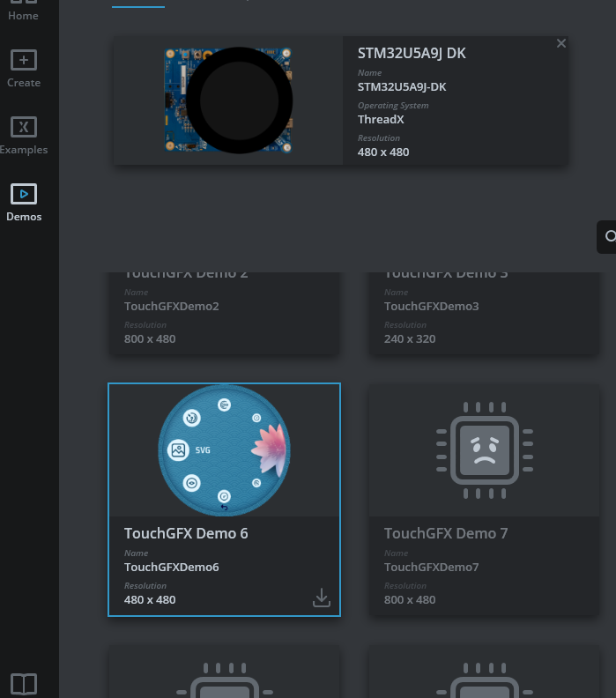Viewport: 616px width, 698px height.
Task: Open the Home section in sidebar
Action: click(23, 11)
